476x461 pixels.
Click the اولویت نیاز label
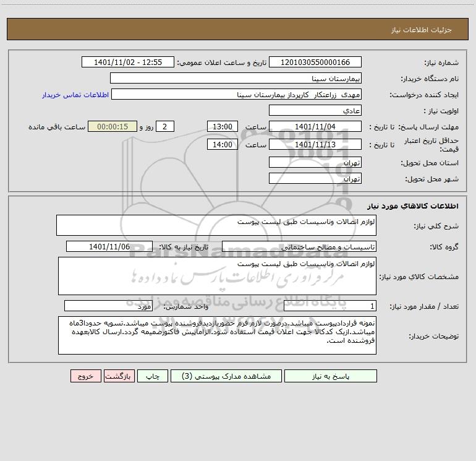(x=441, y=111)
